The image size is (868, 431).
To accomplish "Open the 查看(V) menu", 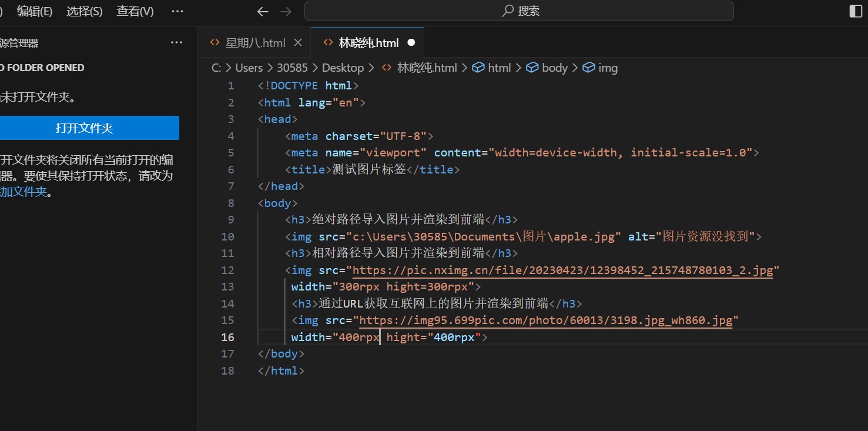I will (135, 11).
